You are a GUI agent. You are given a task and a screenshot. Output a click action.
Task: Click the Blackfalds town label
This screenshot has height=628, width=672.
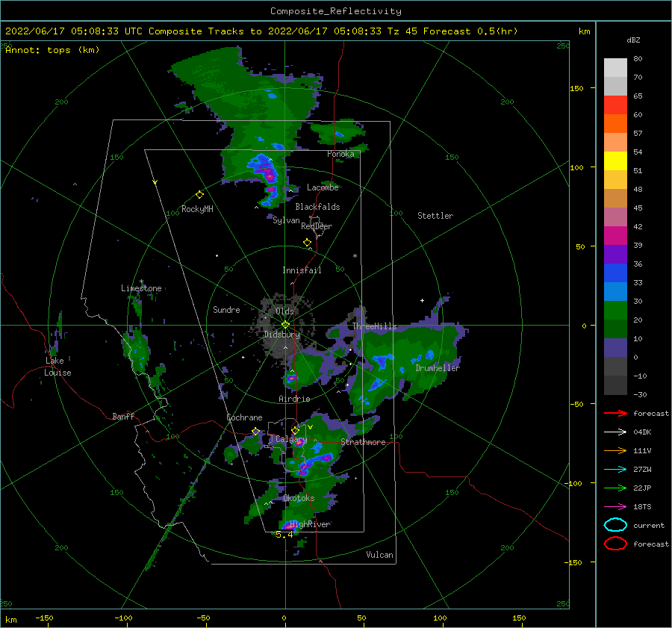[317, 207]
